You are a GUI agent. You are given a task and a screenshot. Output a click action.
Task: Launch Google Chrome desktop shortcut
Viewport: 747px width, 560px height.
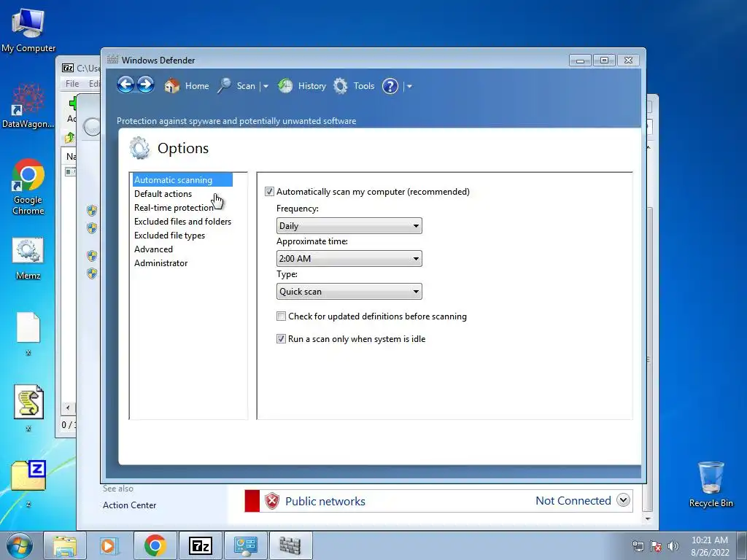coord(28,187)
